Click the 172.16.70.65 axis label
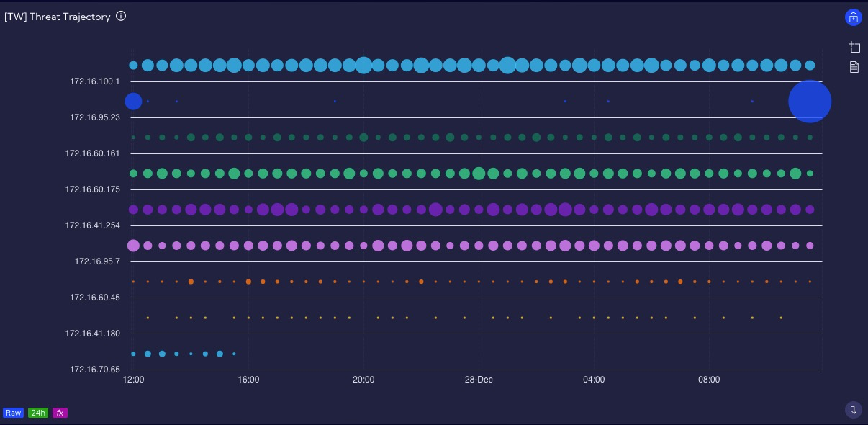 coord(95,370)
